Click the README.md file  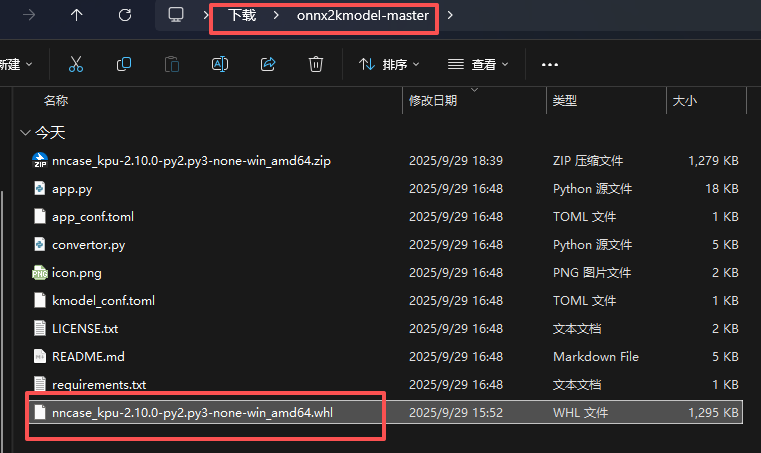click(88, 356)
